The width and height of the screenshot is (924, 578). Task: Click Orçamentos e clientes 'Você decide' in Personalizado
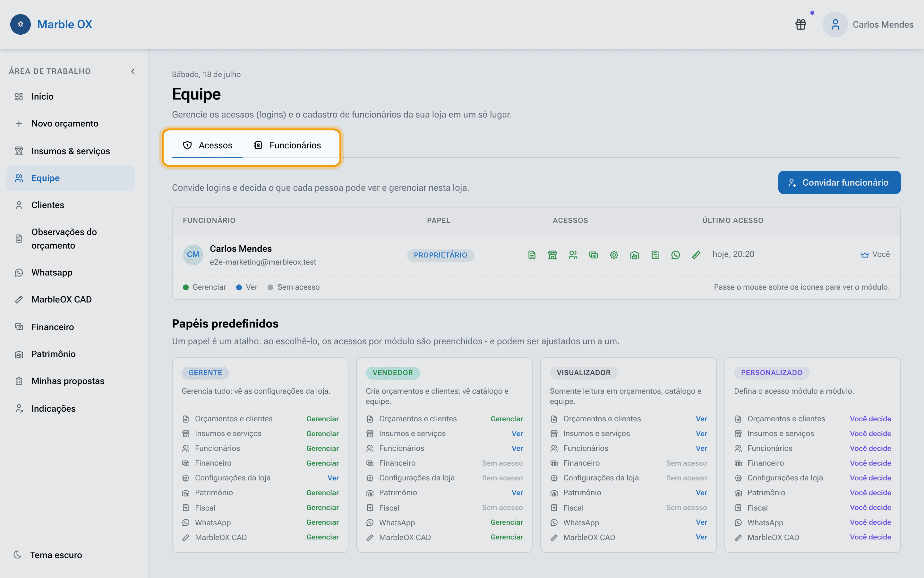870,419
